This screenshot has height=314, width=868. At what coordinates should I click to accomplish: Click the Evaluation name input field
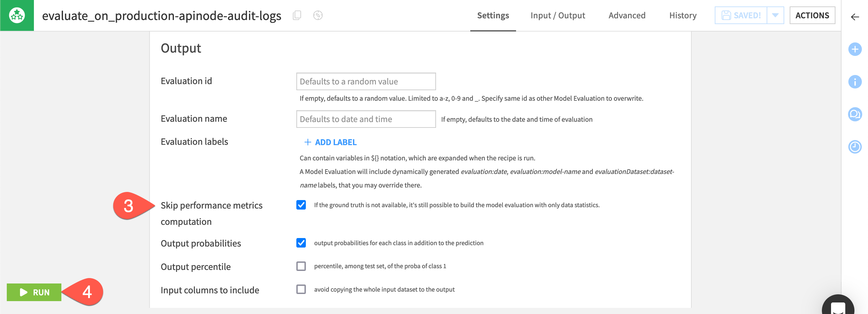point(366,119)
